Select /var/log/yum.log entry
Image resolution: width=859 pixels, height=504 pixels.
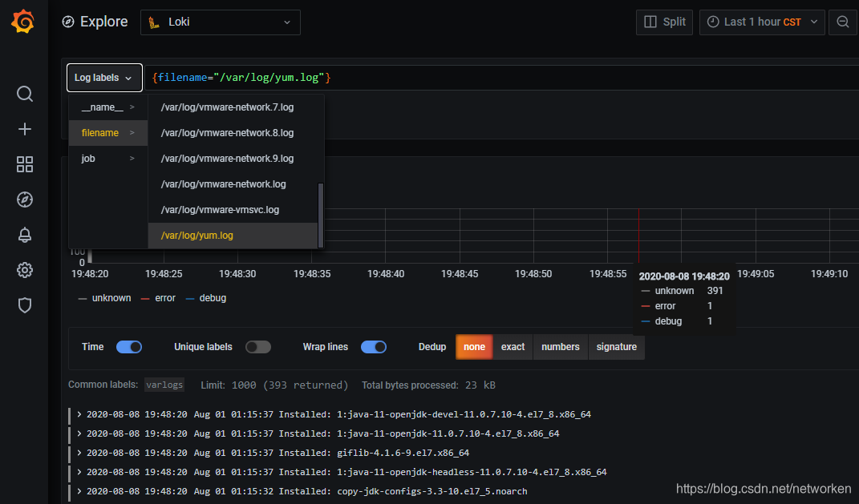click(233, 236)
